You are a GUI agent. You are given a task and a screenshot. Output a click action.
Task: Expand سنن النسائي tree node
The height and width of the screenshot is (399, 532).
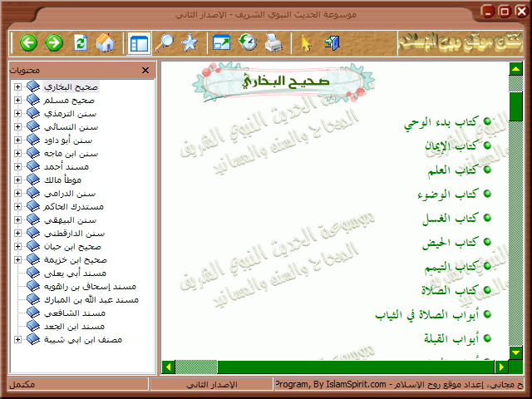[17, 126]
